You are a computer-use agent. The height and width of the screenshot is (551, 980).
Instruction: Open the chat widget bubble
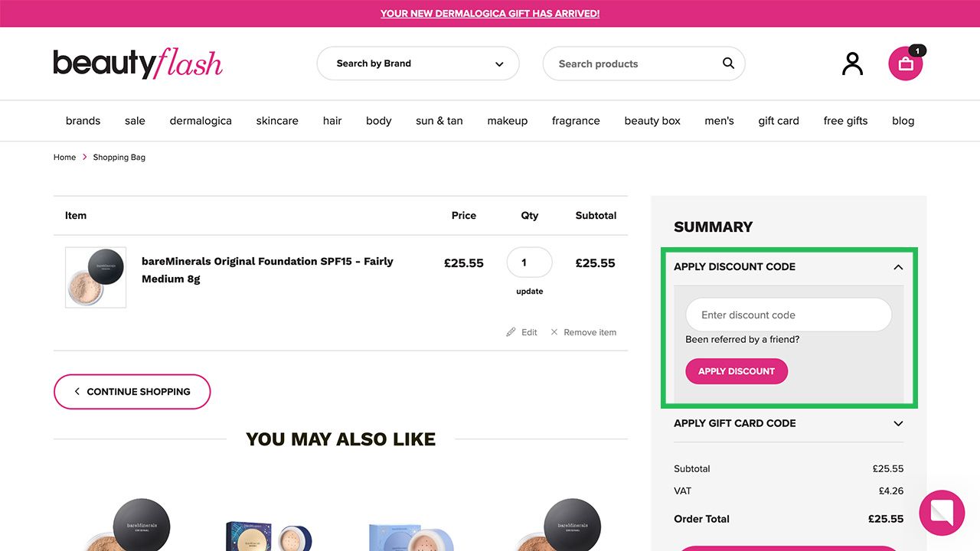[x=942, y=513]
